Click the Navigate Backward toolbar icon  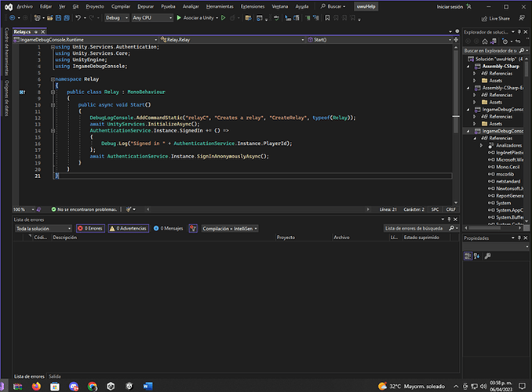click(13, 17)
